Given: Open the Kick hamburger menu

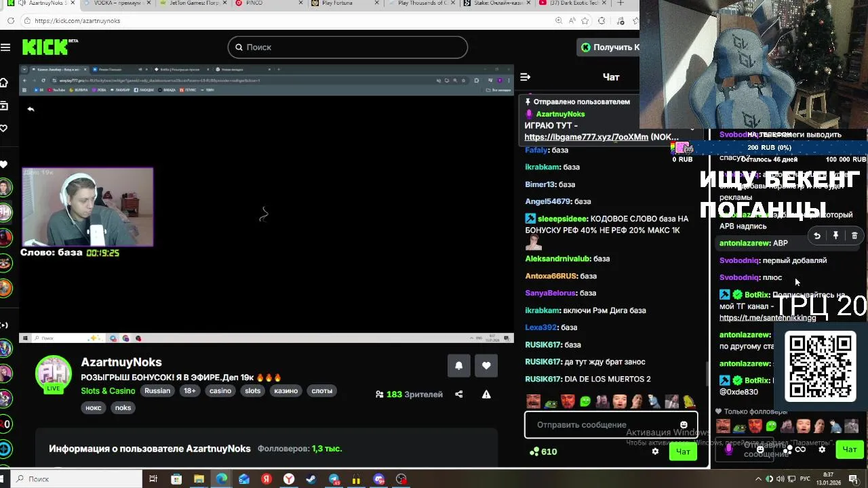Looking at the screenshot, I should 5,47.
